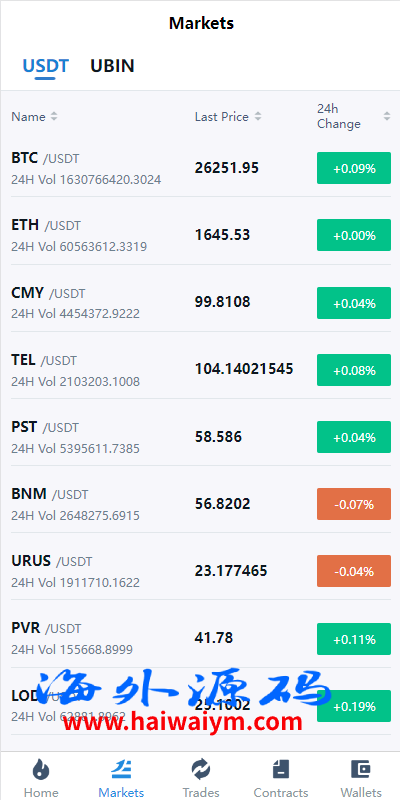400x800 pixels.
Task: Open the CMY/USDT trading pair
Action: pyautogui.click(x=200, y=303)
